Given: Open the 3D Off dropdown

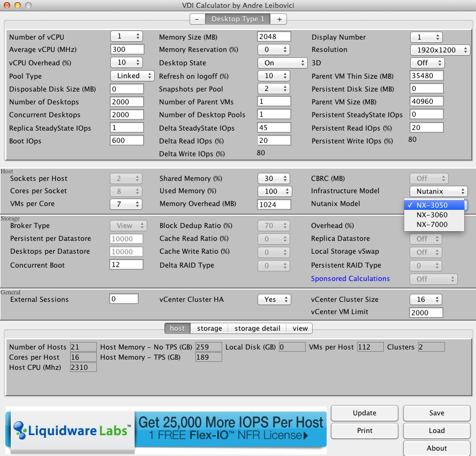Looking at the screenshot, I should pos(427,63).
